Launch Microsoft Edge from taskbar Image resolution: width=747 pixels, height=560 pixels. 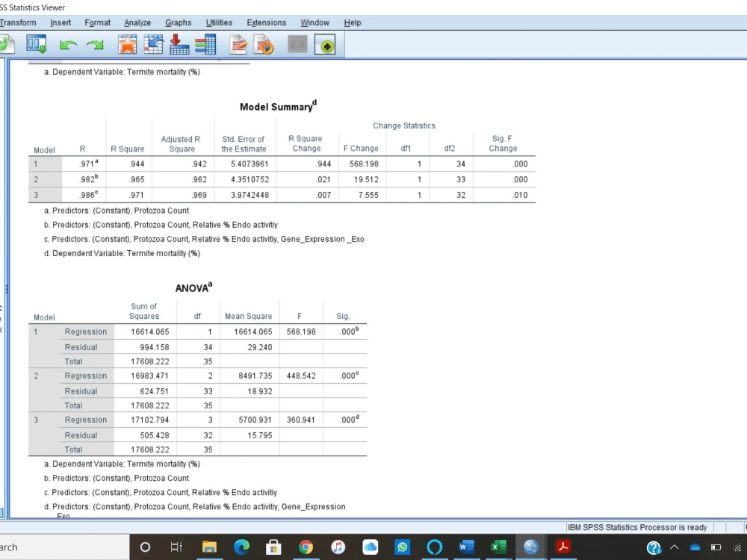coord(241,547)
